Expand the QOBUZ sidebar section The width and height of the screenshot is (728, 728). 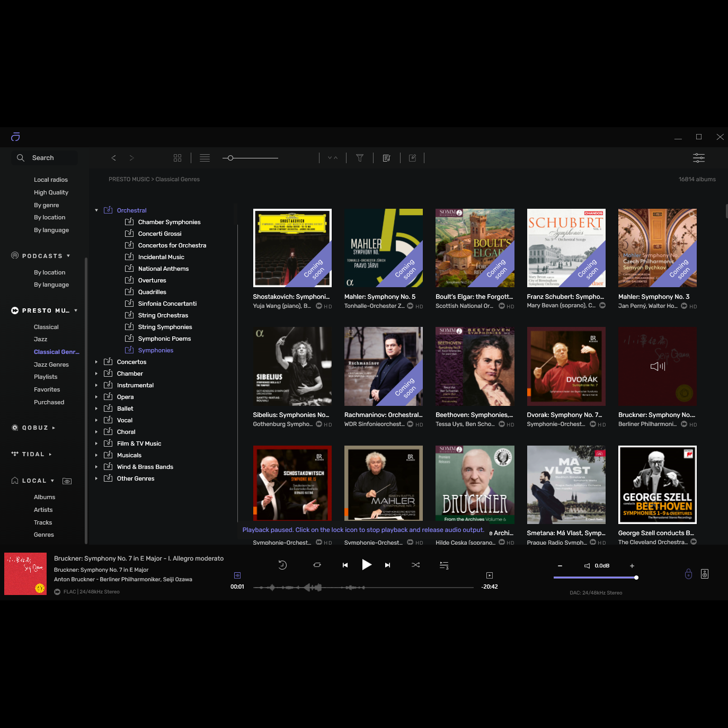coord(54,428)
